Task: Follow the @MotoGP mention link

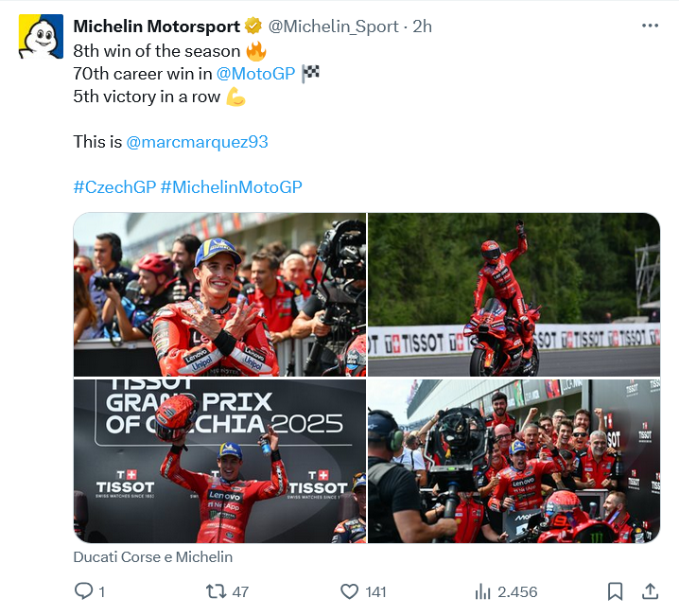Action: 255,74
